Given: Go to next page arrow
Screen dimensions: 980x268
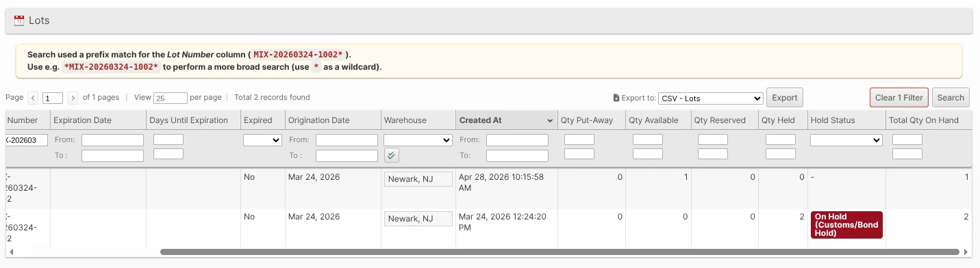Looking at the screenshot, I should pos(73,98).
